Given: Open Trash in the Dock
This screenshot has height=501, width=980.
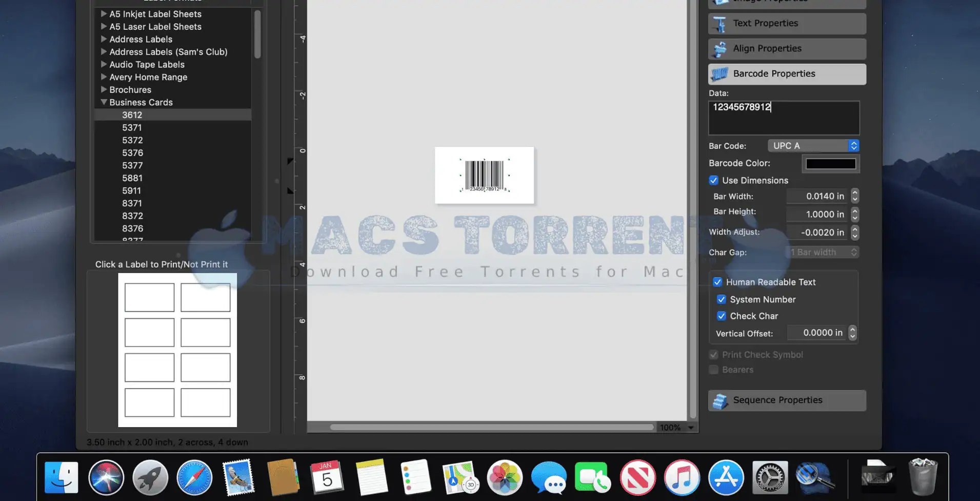Looking at the screenshot, I should pyautogui.click(x=923, y=477).
